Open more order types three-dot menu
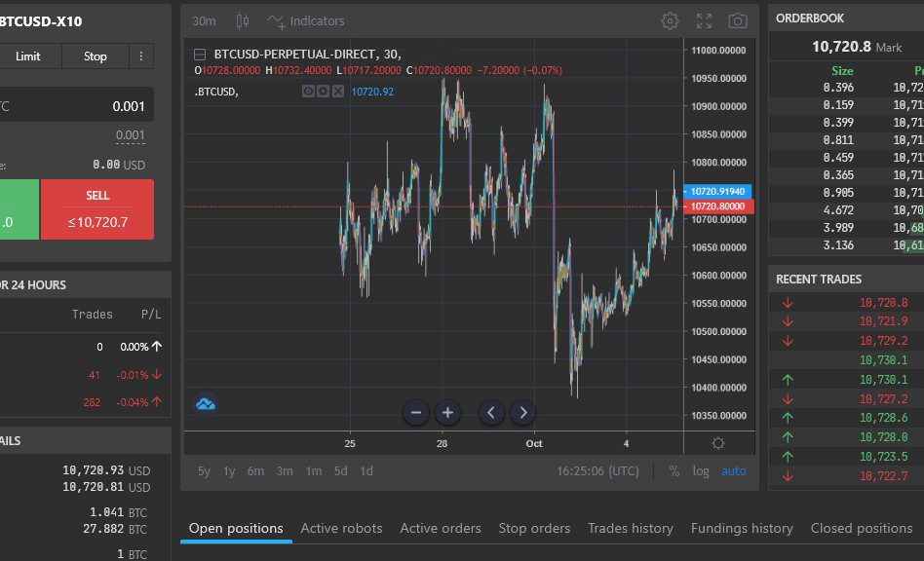The height and width of the screenshot is (561, 924). [140, 56]
